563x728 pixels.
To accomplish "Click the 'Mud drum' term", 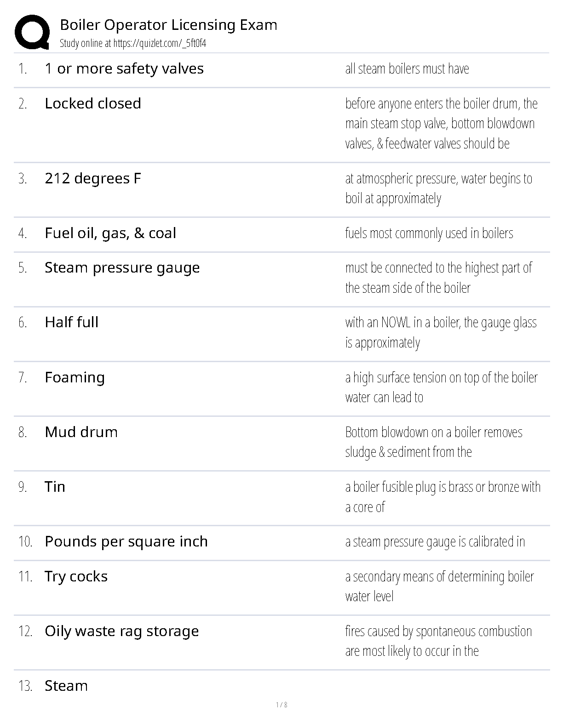I will pyautogui.click(x=81, y=432).
